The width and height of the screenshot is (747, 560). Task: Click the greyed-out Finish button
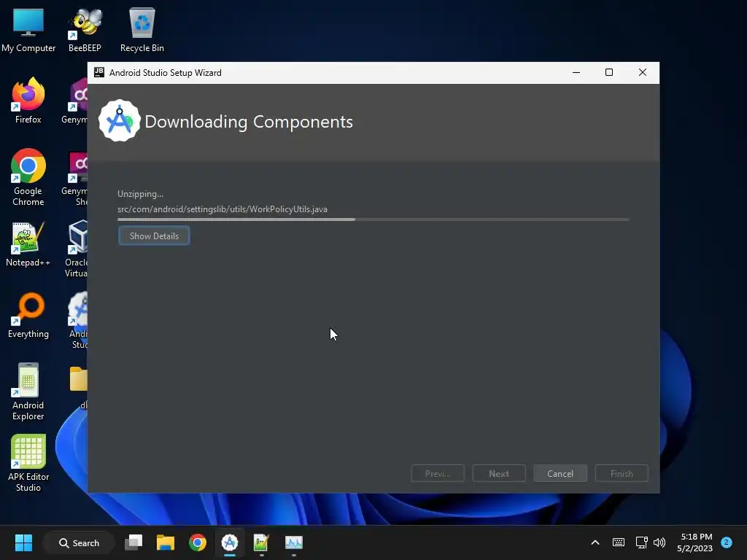pos(622,473)
